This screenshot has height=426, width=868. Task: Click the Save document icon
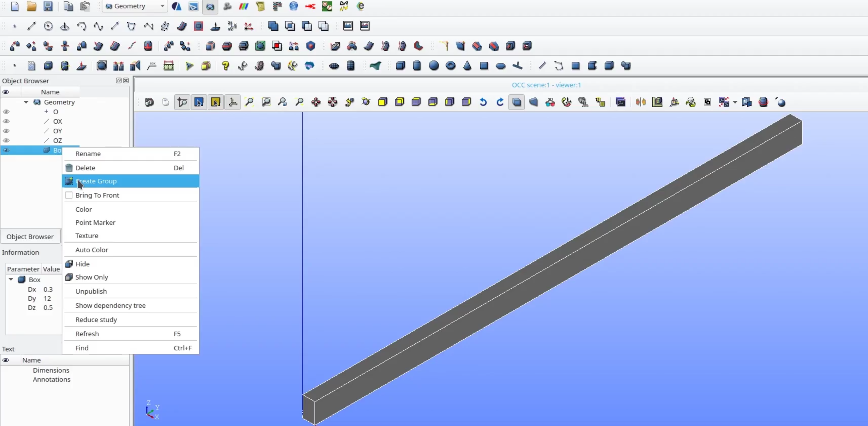[x=48, y=6]
